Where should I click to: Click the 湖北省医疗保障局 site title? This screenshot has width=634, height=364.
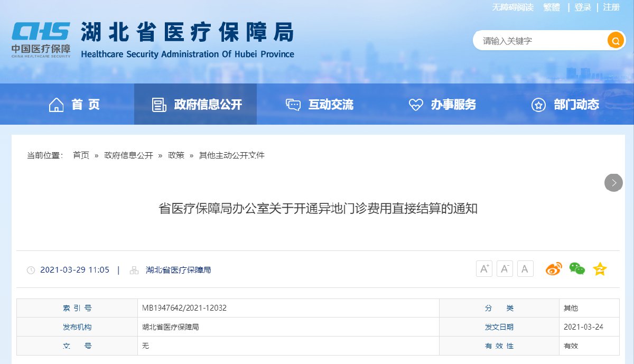[x=187, y=32]
